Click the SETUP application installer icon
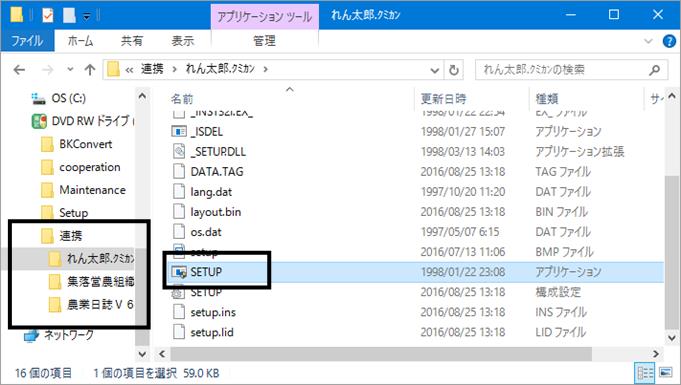The width and height of the screenshot is (681, 385). (x=179, y=272)
